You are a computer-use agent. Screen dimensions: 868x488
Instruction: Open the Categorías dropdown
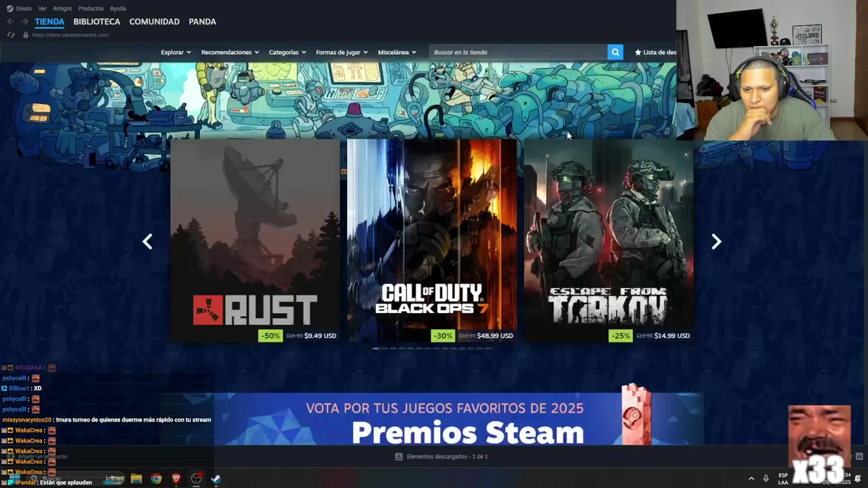[288, 52]
